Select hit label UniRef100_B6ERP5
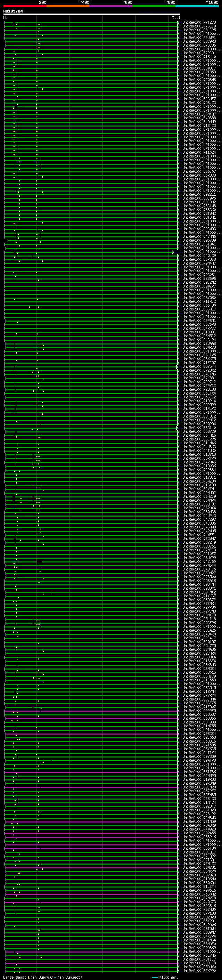222x980 pixels. tap(199, 439)
